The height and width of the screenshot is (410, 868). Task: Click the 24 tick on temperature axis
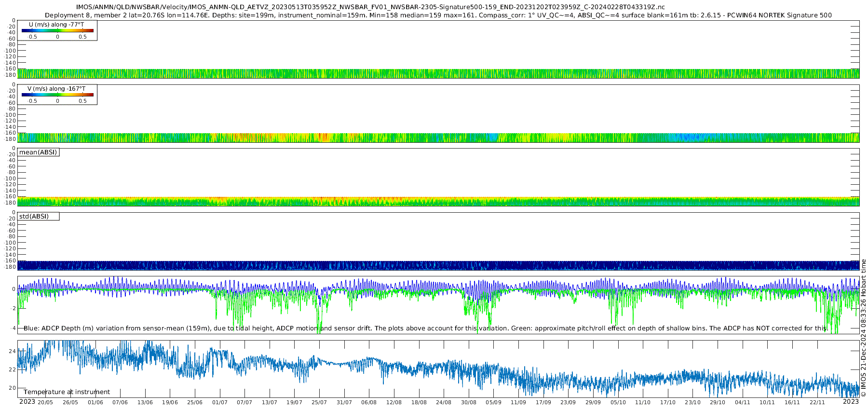(x=13, y=351)
